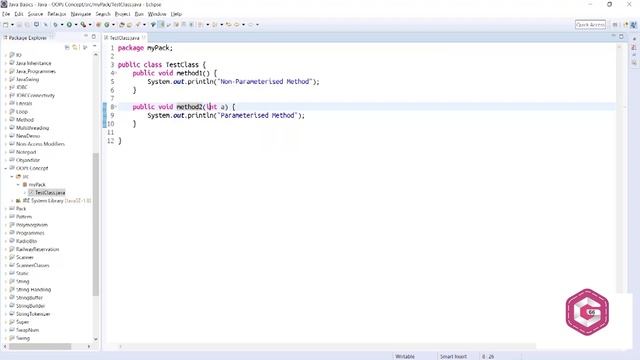Collapse the myPack package node
This screenshot has height=360, width=640.
point(18,184)
